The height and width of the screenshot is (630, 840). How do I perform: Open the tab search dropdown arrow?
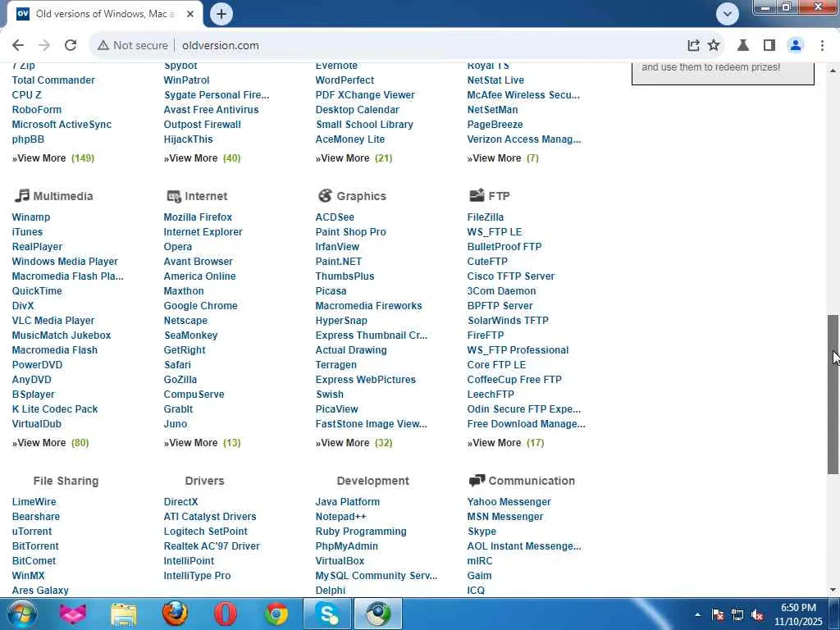click(727, 14)
